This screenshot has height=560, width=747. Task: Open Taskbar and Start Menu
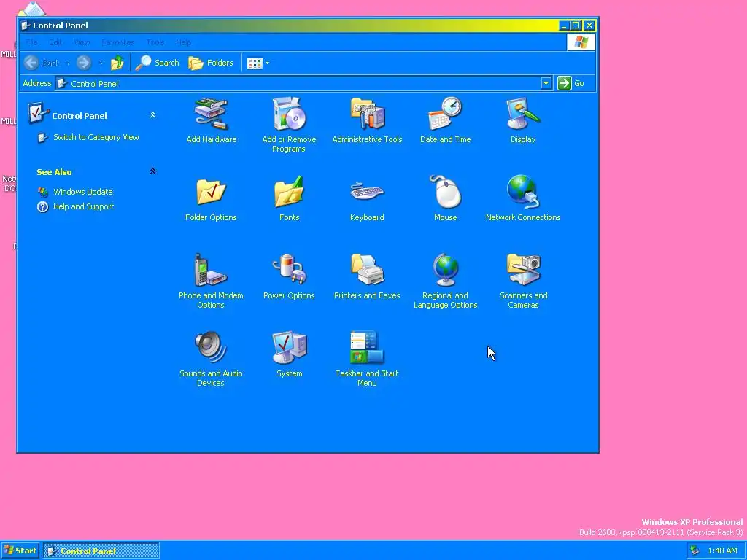tap(367, 359)
